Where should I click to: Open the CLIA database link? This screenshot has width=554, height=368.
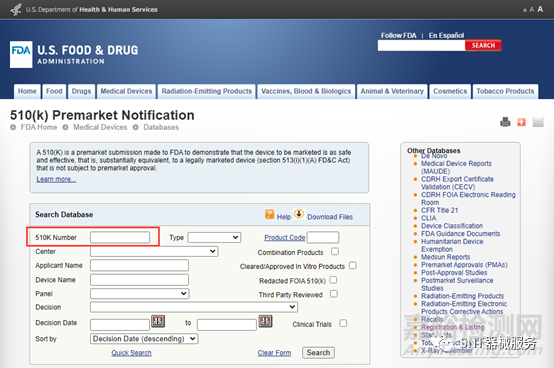click(x=429, y=218)
